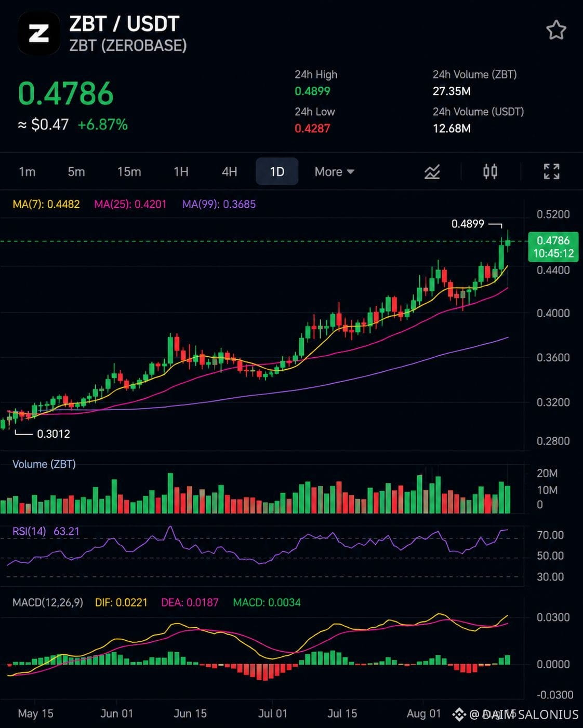Image resolution: width=583 pixels, height=728 pixels.
Task: Select the 5m timeframe
Action: tap(76, 172)
